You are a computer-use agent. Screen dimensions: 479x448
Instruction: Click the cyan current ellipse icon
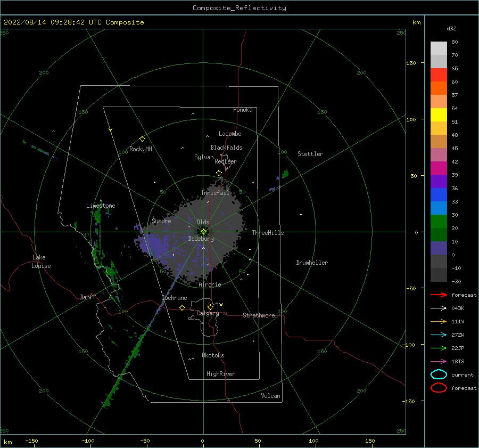[x=439, y=374]
